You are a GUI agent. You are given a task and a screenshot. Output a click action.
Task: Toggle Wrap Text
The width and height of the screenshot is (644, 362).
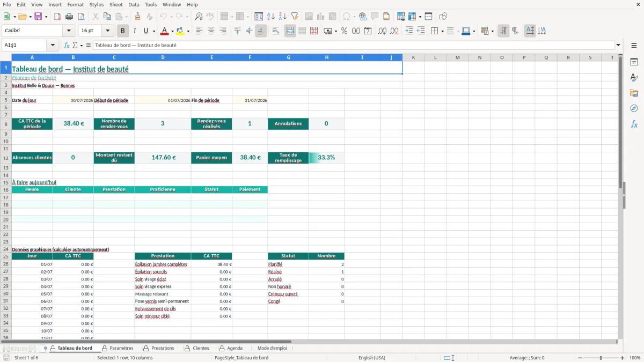(276, 31)
